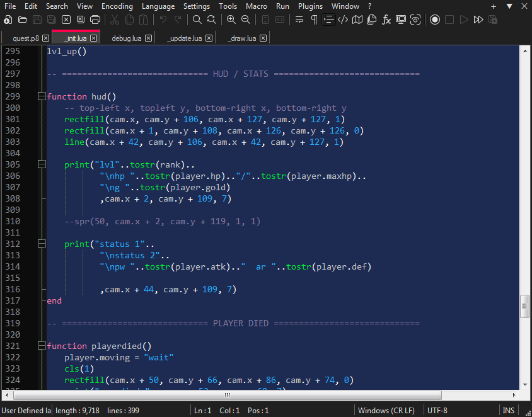Click the vertical scrollbar down arrow
The height and width of the screenshot is (417, 532).
[525, 385]
